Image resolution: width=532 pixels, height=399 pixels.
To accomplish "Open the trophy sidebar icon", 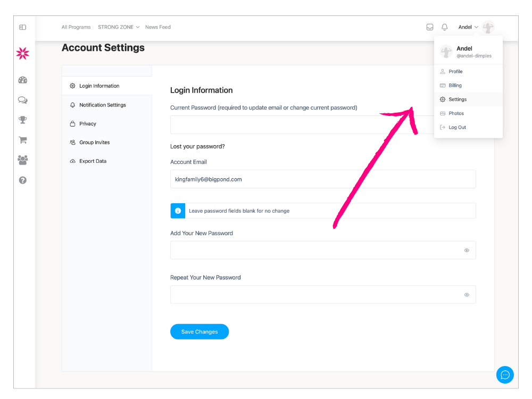I will 22,120.
